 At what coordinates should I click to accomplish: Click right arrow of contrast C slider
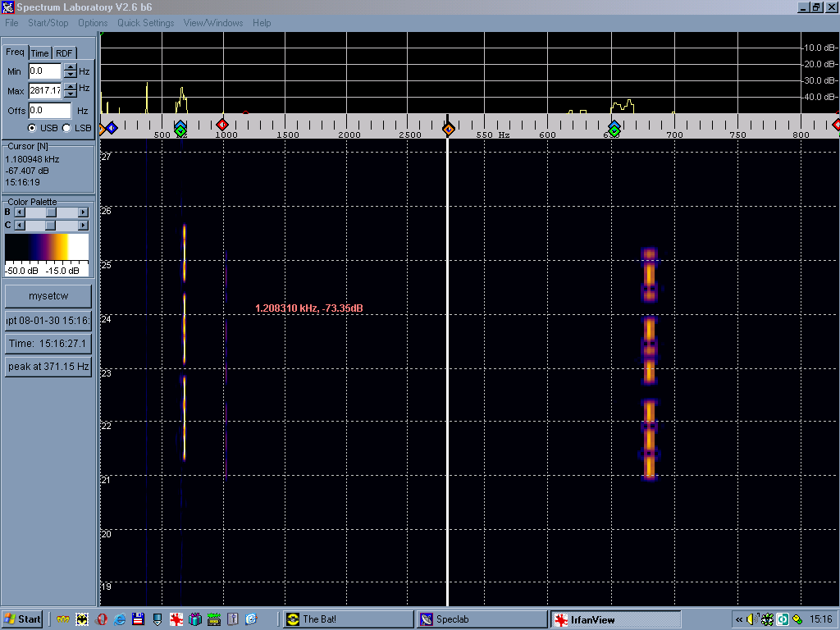tap(83, 225)
